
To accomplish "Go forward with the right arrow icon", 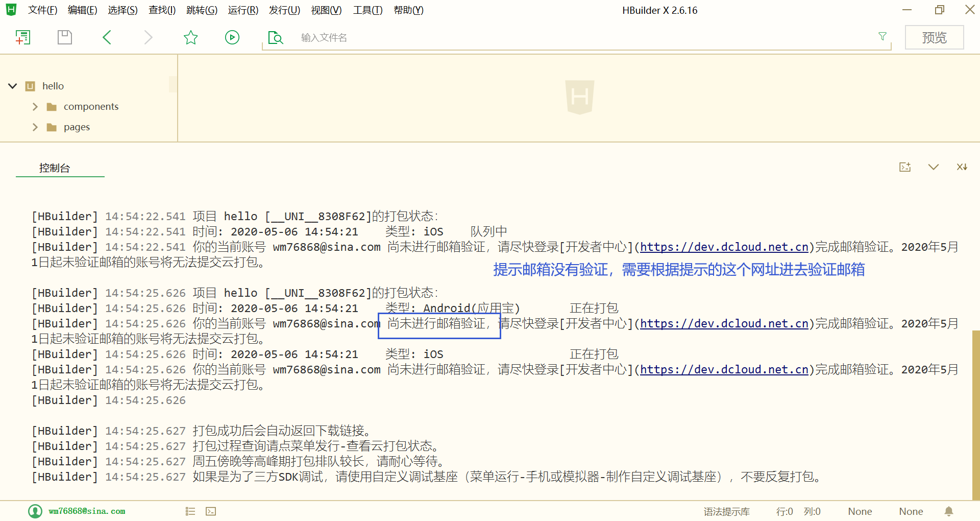I will 148,37.
